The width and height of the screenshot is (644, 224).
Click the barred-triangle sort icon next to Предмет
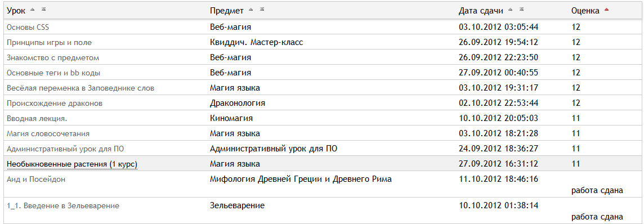click(x=262, y=10)
